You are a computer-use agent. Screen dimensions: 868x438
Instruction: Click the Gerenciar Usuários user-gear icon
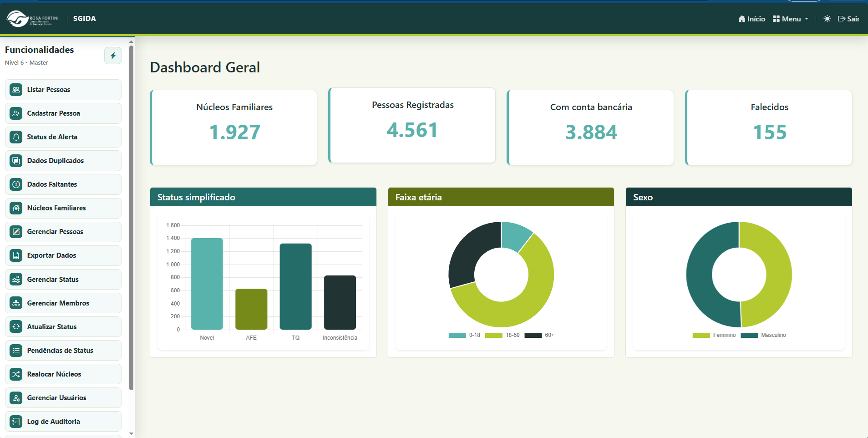pos(16,398)
